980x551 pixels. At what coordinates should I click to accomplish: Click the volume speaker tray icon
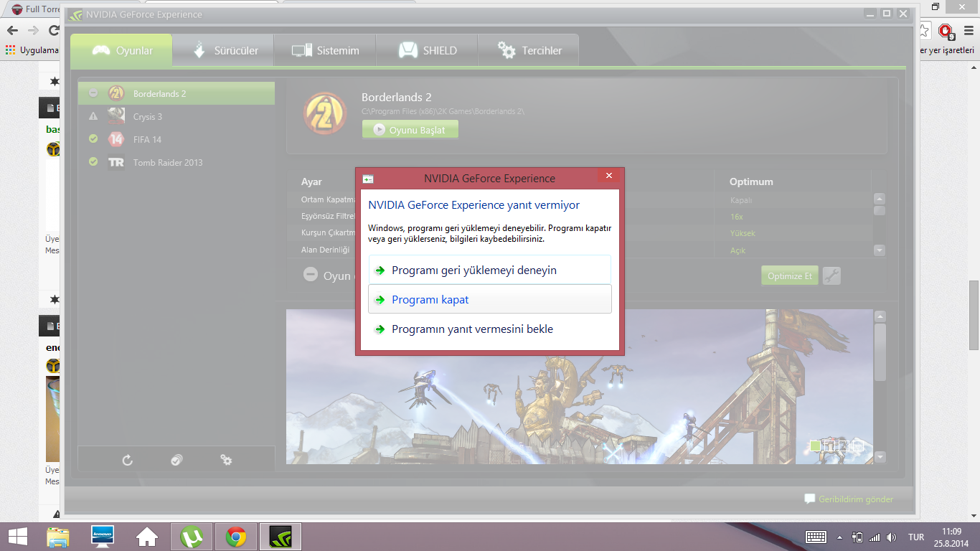[x=891, y=537]
